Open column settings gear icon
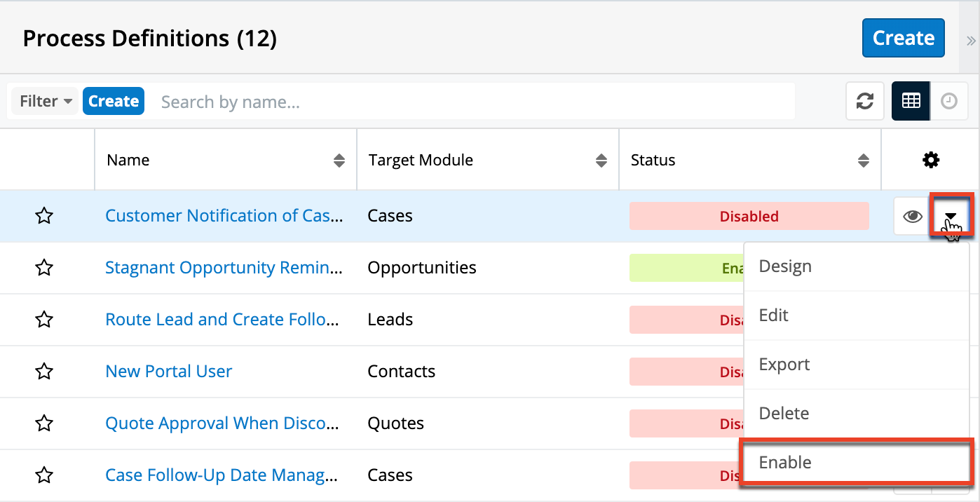This screenshot has height=502, width=980. pyautogui.click(x=930, y=160)
